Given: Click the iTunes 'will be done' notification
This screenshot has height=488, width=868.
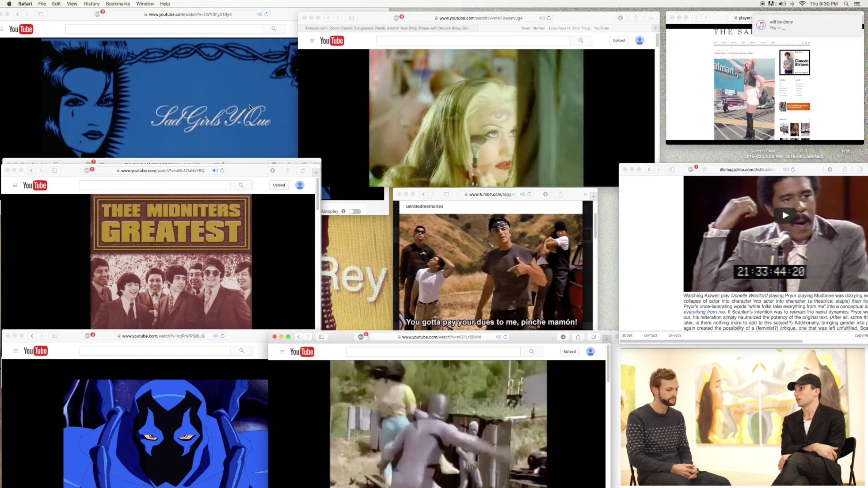Looking at the screenshot, I should pyautogui.click(x=807, y=25).
